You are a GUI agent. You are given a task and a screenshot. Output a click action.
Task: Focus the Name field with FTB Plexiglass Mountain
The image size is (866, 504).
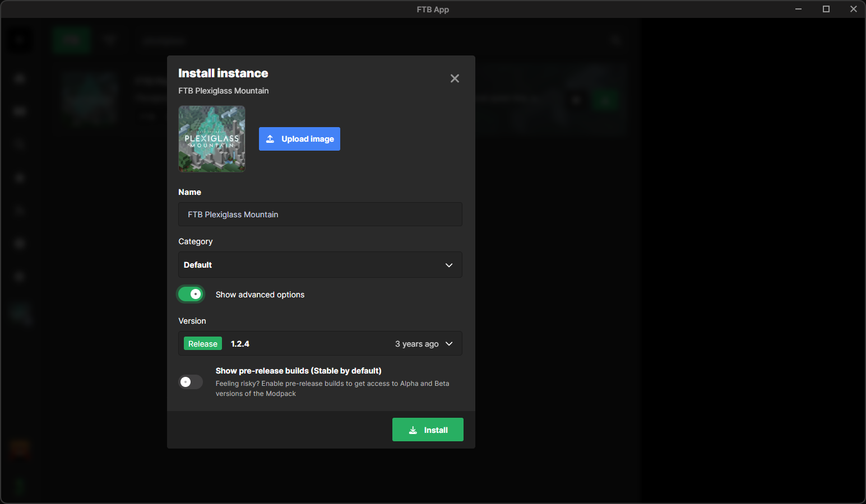coord(320,214)
